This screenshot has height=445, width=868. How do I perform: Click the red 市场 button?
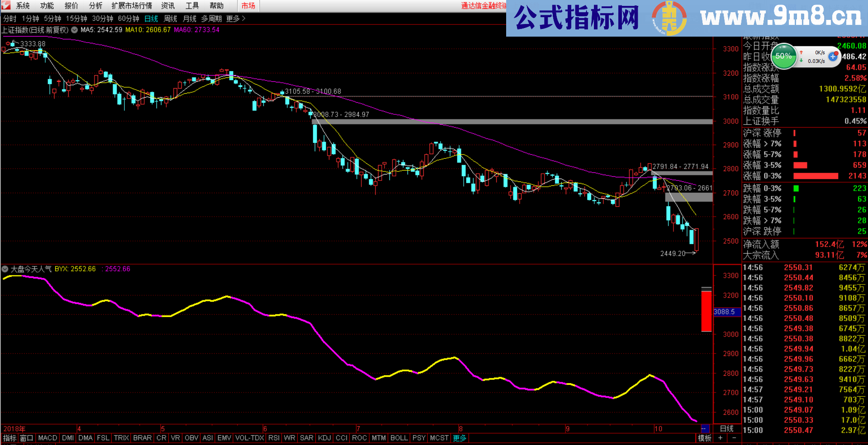tap(248, 5)
